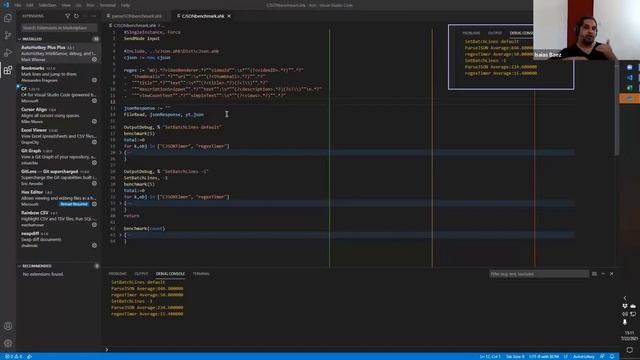Expand folded block under second for loop
This screenshot has height=360, width=640.
point(120,203)
